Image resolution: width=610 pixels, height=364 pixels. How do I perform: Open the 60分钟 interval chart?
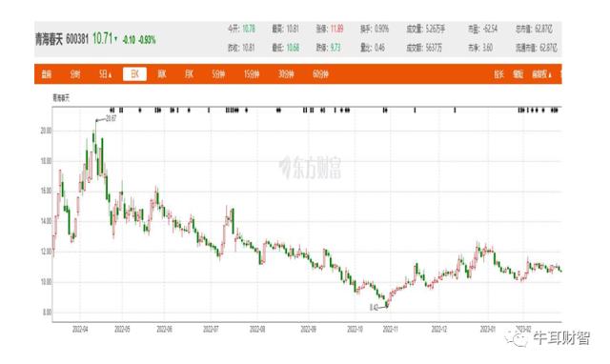pyautogui.click(x=320, y=74)
